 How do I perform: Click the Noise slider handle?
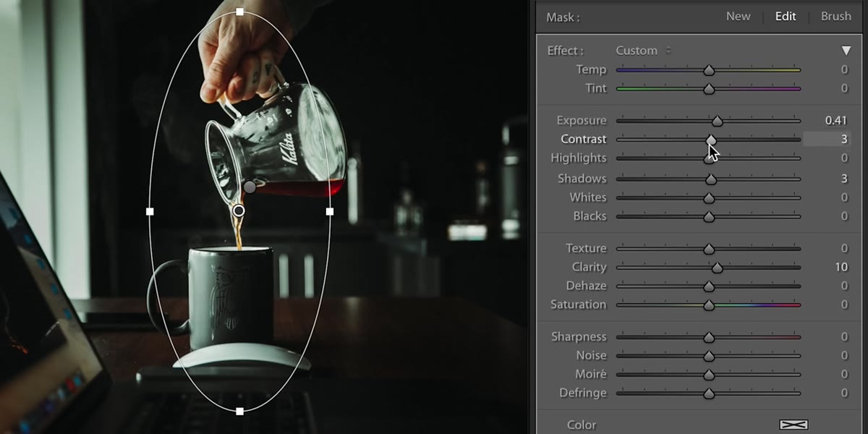709,356
